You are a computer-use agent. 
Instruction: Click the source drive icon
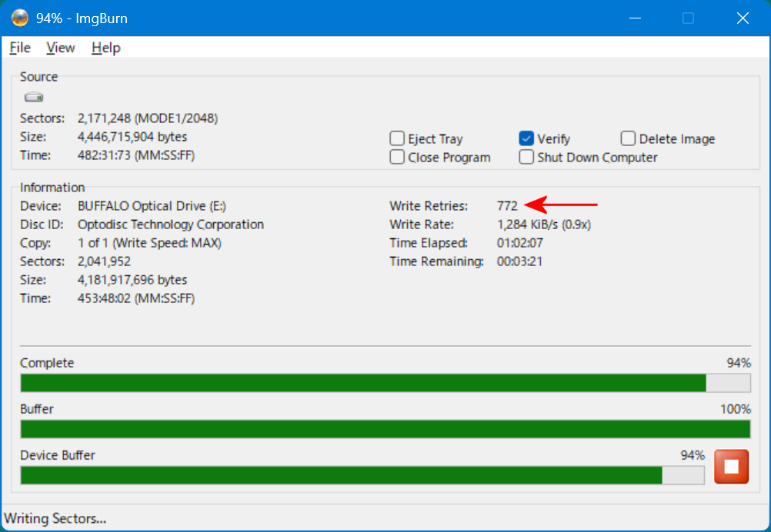(34, 98)
